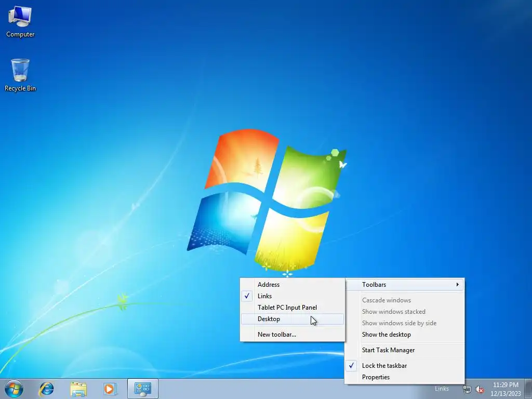Click the greyed Show windows stacked entry
The width and height of the screenshot is (532, 399).
(x=404, y=312)
